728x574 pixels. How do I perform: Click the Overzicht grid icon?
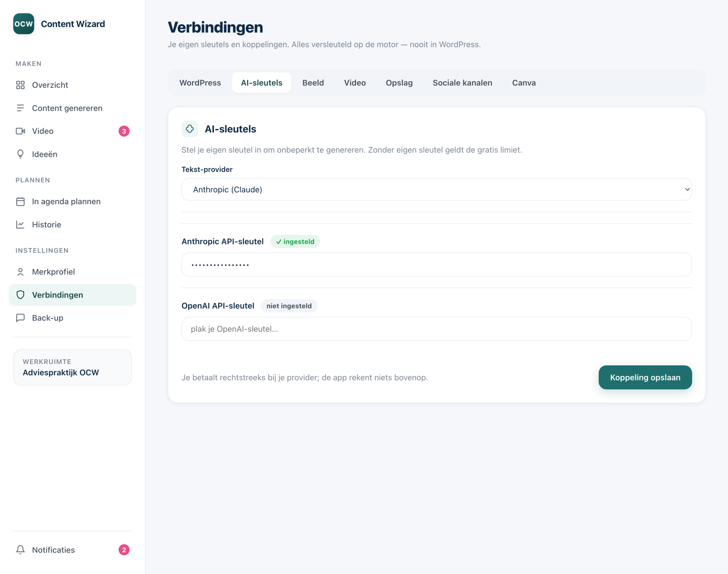pos(20,85)
